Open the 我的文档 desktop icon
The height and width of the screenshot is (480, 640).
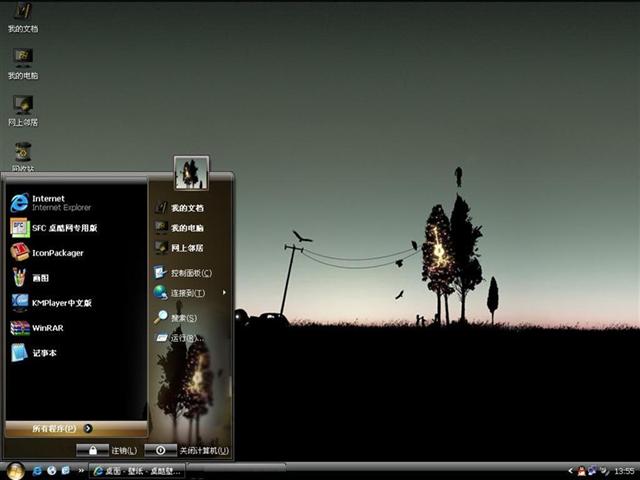23,16
